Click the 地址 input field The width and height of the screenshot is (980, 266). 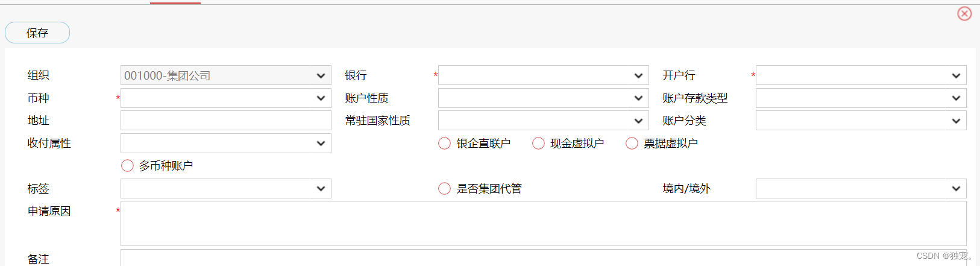[x=225, y=121]
